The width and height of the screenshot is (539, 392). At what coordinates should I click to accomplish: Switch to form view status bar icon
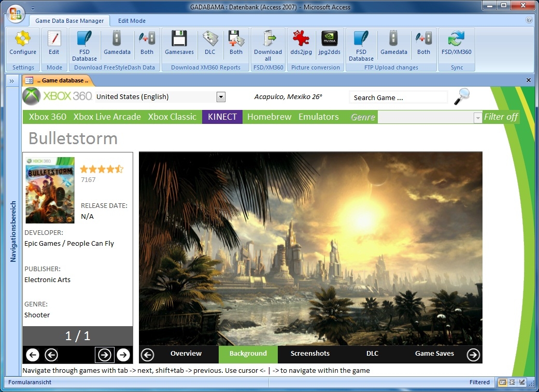coord(503,382)
